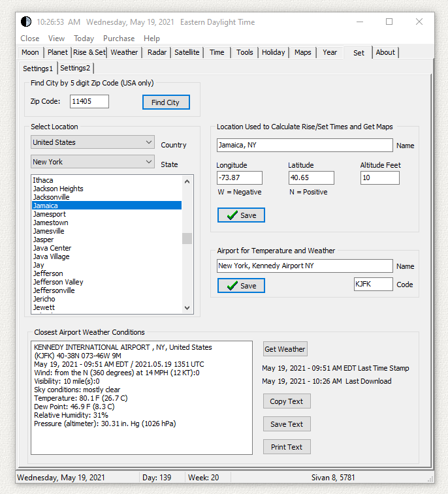The height and width of the screenshot is (494, 448).
Task: Save the airport with the lower Save button
Action: [241, 286]
